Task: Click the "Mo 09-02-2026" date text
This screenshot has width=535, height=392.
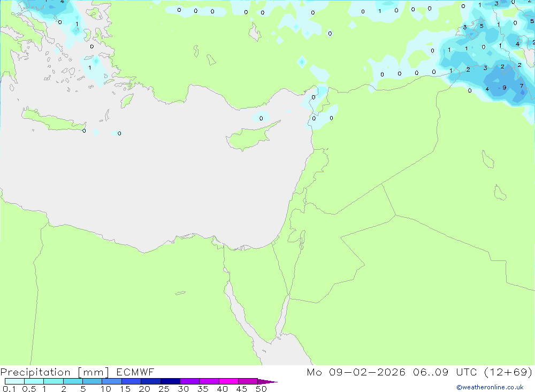Action: pyautogui.click(x=356, y=372)
